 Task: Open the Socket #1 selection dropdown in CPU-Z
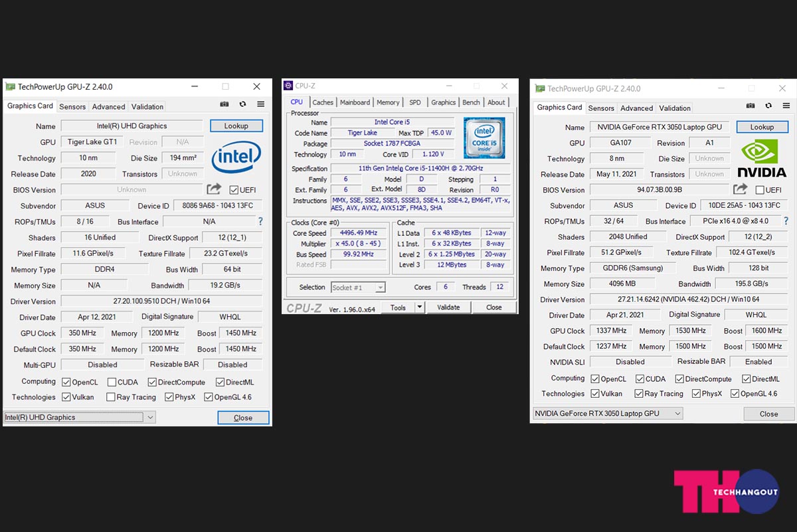(x=358, y=288)
